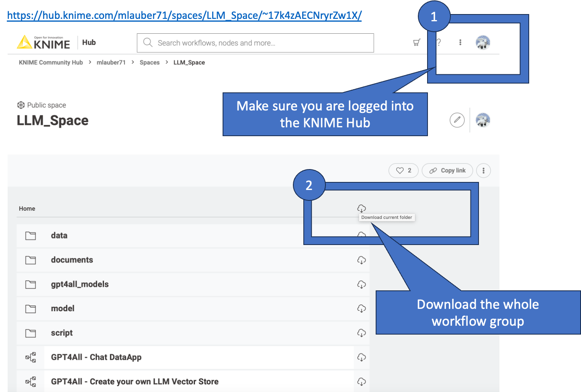Open the shopping cart icon

coord(417,42)
